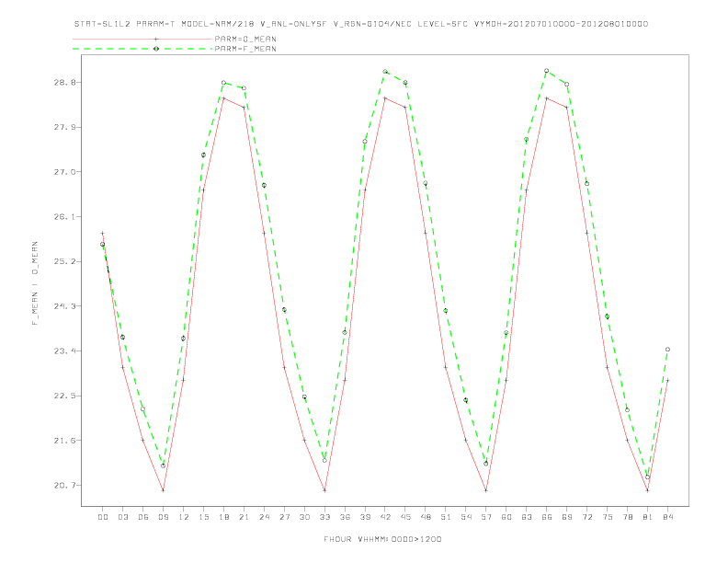
Task: Click the x-axis tick label 66
Action: (547, 517)
